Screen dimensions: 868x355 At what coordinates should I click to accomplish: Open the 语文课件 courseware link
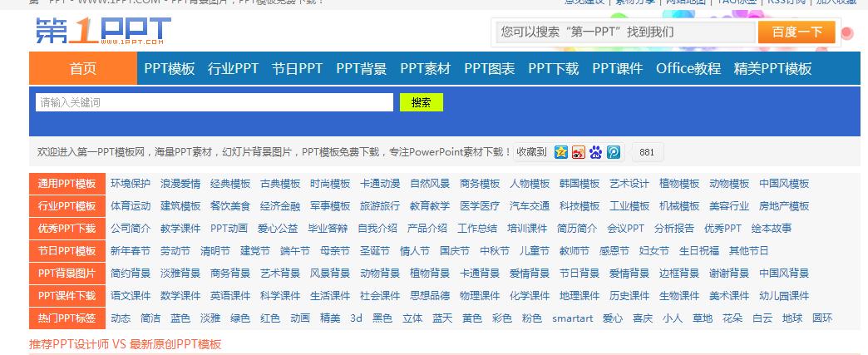(x=131, y=296)
